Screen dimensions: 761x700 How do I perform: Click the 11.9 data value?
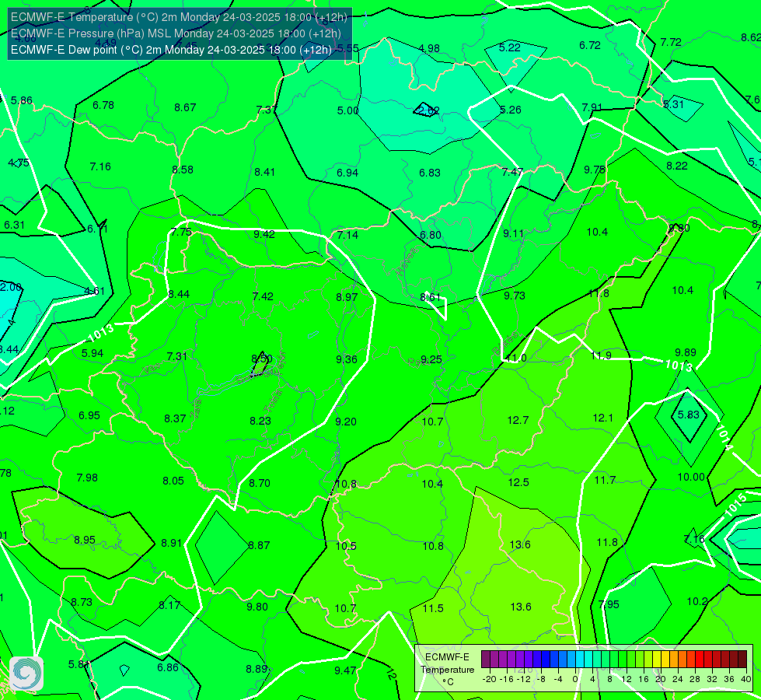(x=601, y=355)
